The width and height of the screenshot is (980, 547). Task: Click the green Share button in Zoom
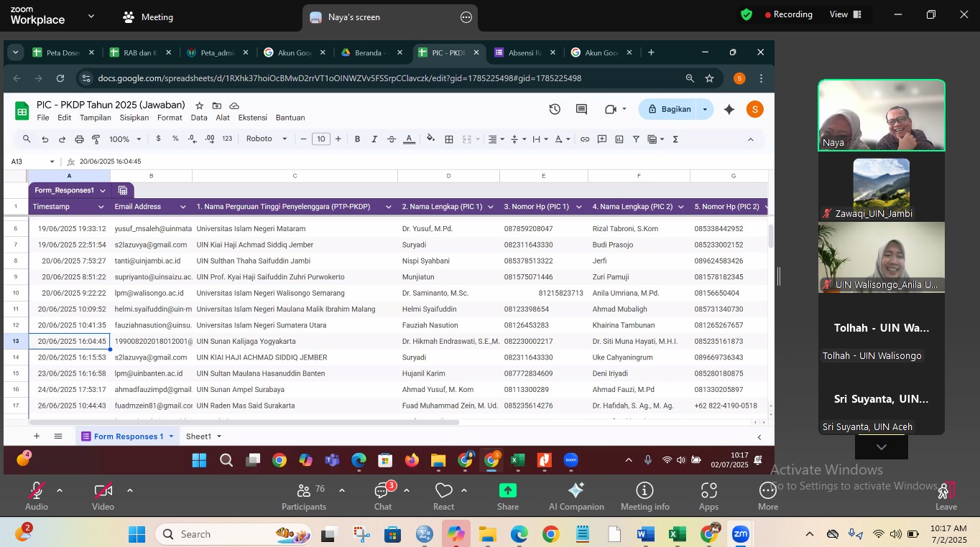tap(508, 495)
